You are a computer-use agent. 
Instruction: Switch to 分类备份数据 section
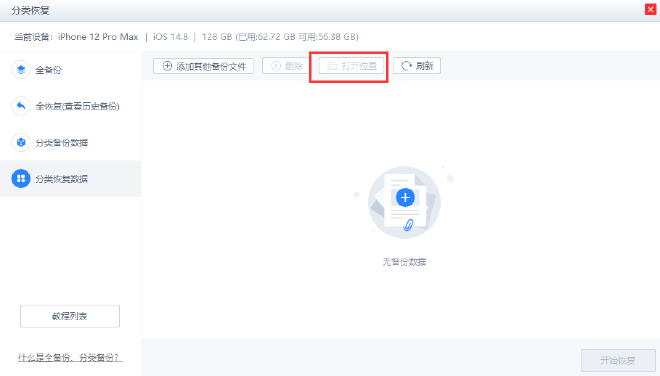coord(70,142)
